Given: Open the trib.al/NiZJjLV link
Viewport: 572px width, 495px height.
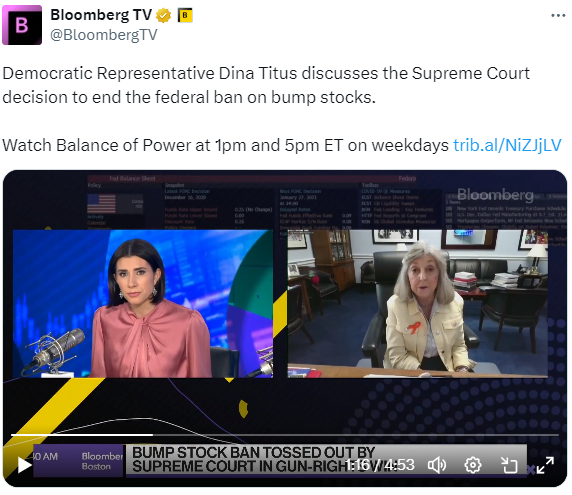Looking at the screenshot, I should (507, 145).
